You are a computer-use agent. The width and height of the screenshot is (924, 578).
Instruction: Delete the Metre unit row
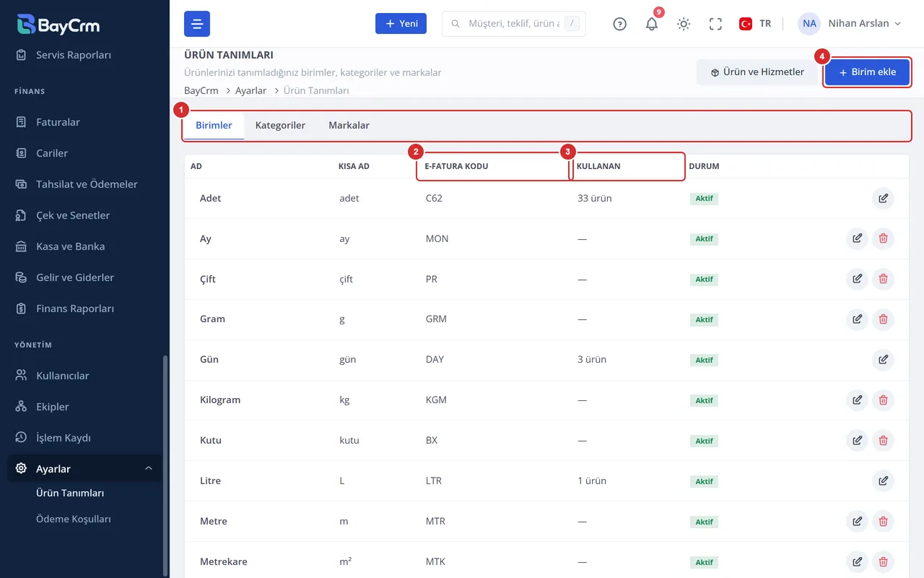click(883, 522)
